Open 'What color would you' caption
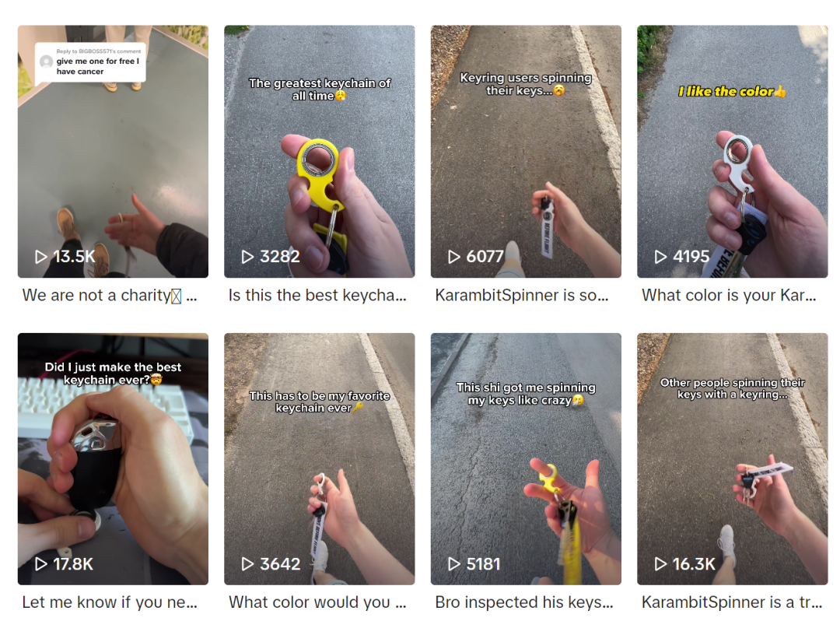Image resolution: width=840 pixels, height=628 pixels. point(317,602)
